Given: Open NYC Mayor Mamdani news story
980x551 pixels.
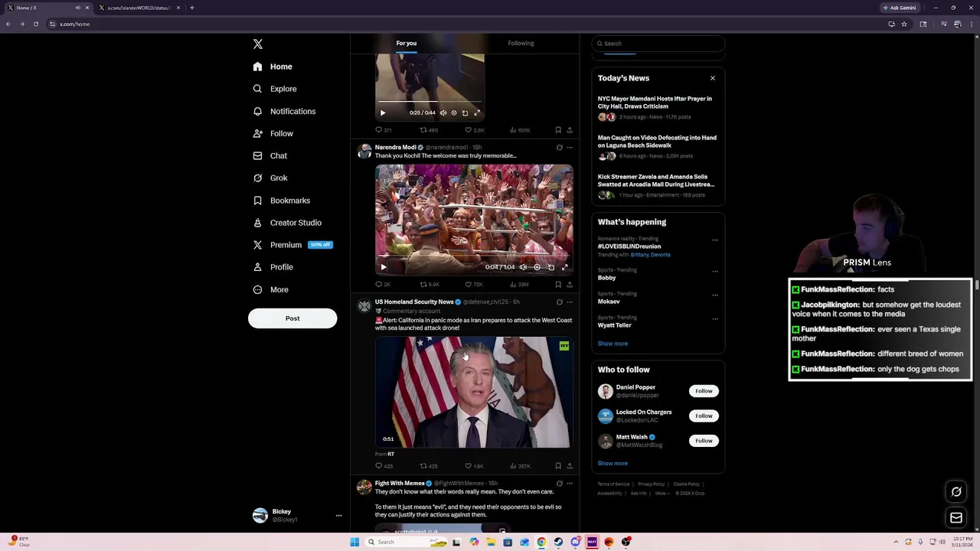Looking at the screenshot, I should 657,107.
